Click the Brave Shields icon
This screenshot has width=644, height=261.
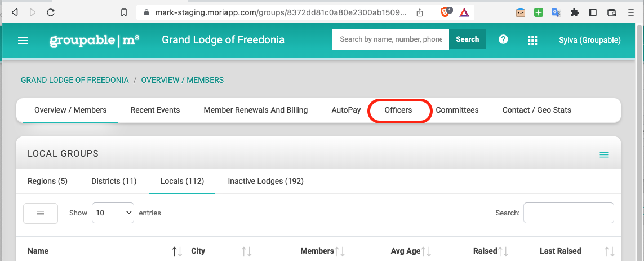click(x=446, y=12)
